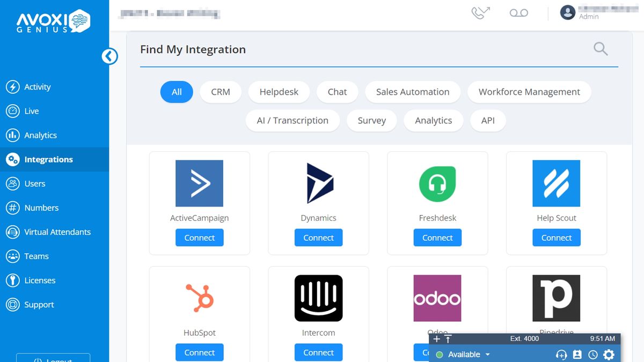Viewport: 644px width, 362px height.
Task: Filter integrations by API
Action: [x=488, y=121]
